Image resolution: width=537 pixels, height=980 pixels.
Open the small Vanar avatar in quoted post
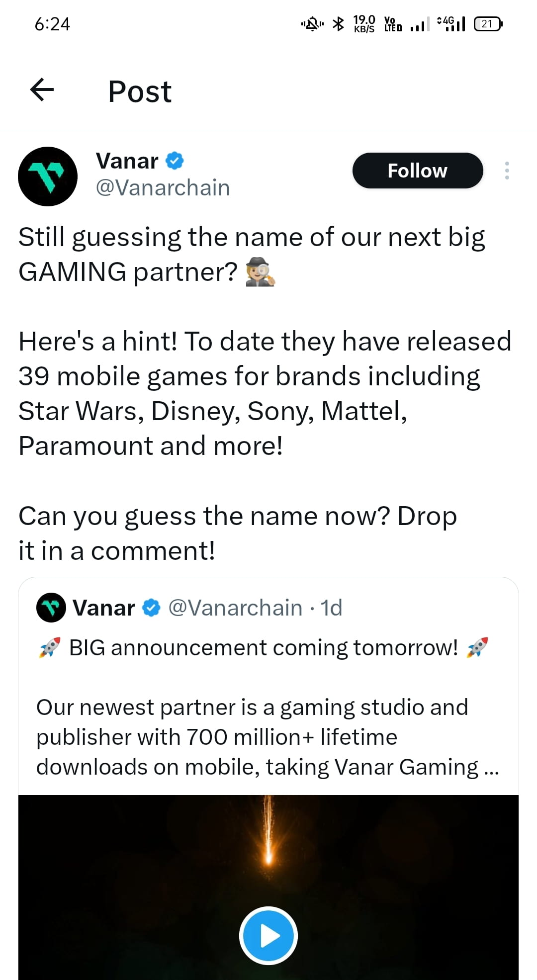pyautogui.click(x=51, y=608)
